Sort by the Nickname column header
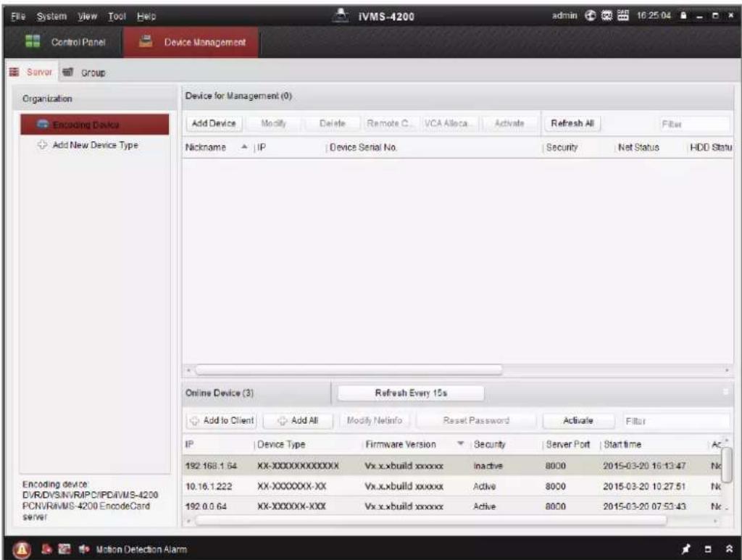 point(216,148)
